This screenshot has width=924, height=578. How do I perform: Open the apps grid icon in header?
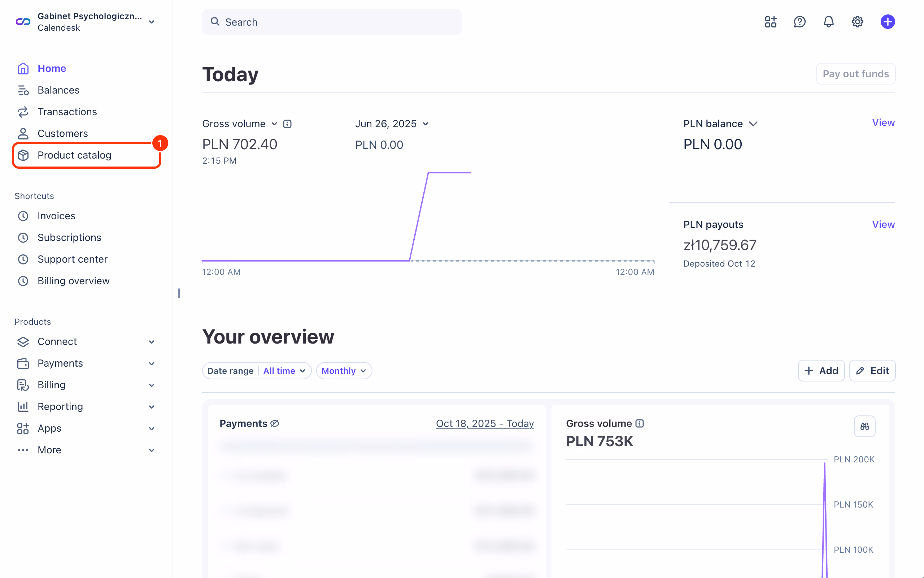coord(771,22)
